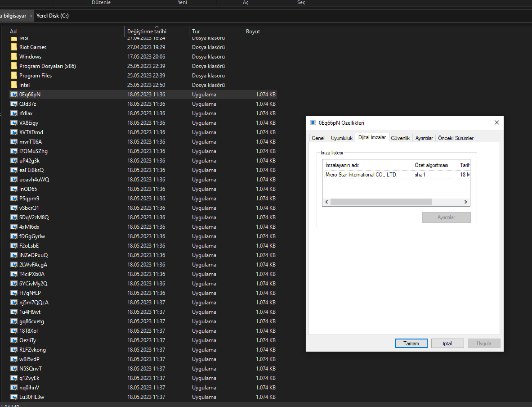Switch to the Genel tab
The width and height of the screenshot is (532, 407).
pos(318,138)
